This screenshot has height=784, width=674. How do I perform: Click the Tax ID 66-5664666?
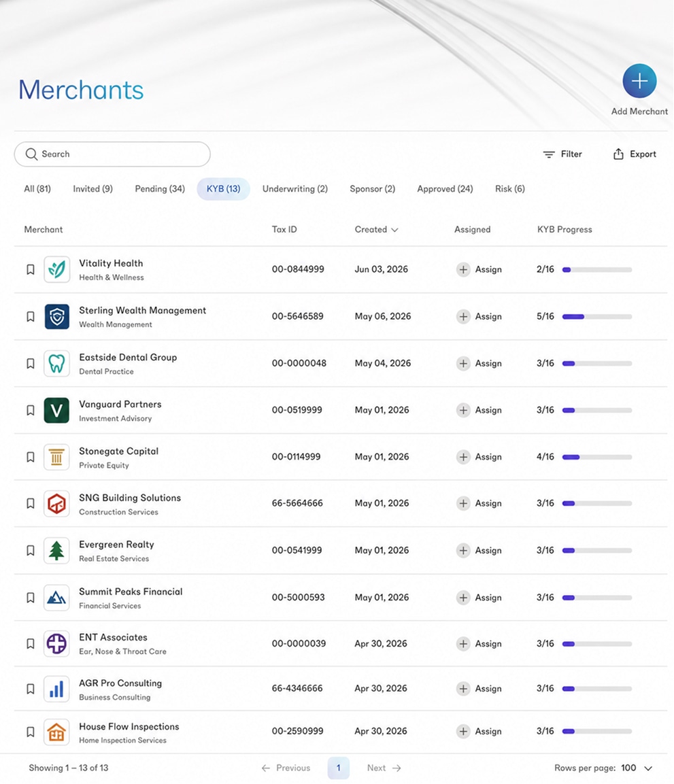(297, 503)
